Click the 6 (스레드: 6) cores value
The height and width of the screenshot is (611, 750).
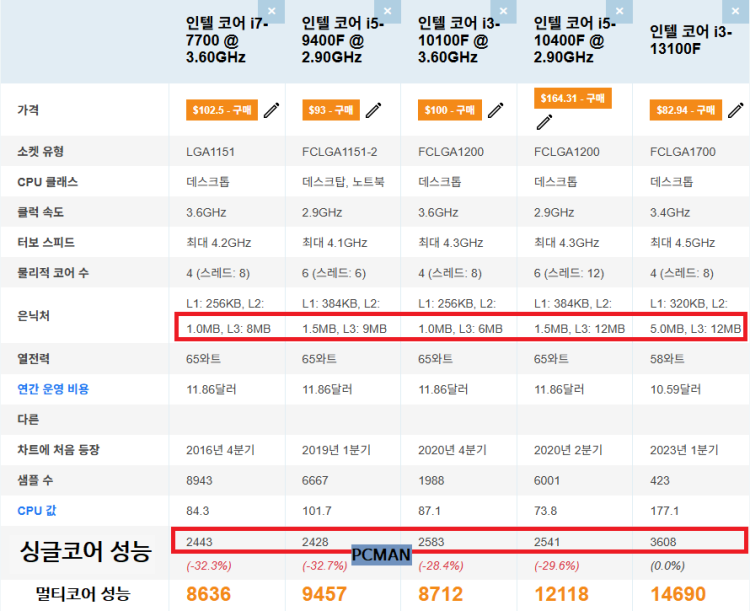(334, 273)
